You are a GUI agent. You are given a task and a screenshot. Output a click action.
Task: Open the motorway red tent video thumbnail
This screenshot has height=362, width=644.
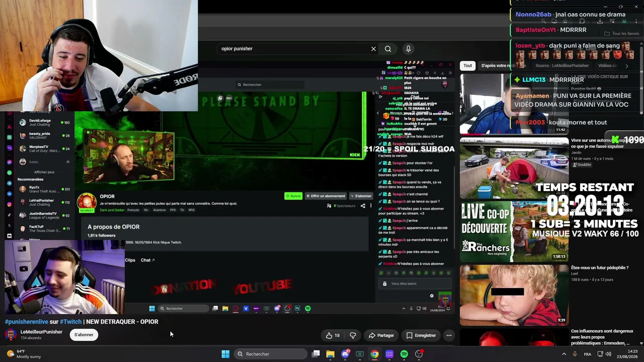514,168
